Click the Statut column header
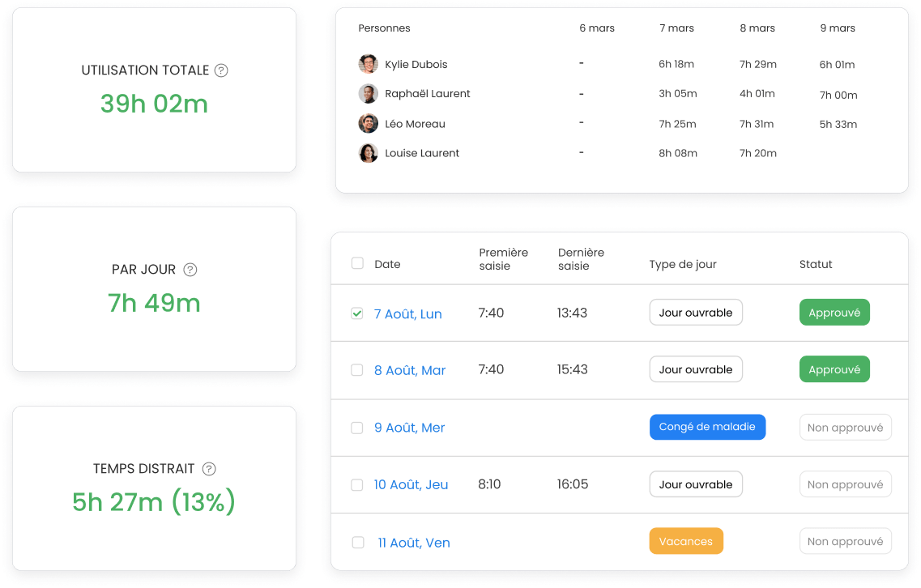Viewport: 921px width, 588px height. 815,264
